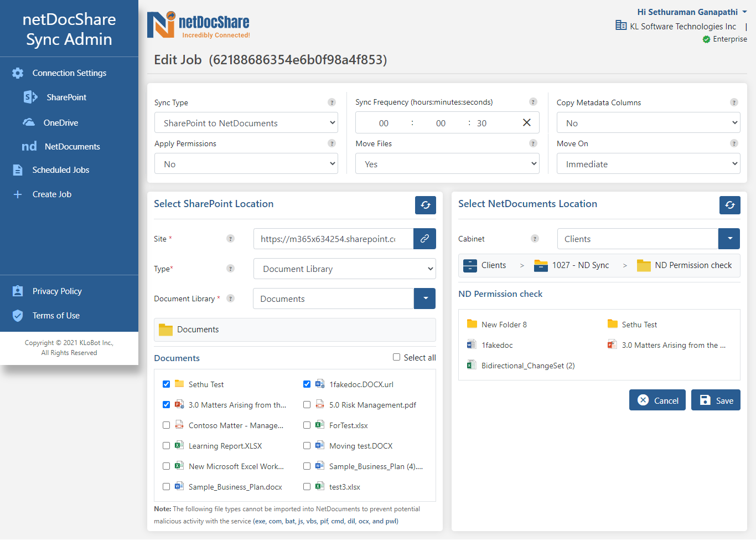Select Bidirectional_ChangeSet (2) file

528,366
